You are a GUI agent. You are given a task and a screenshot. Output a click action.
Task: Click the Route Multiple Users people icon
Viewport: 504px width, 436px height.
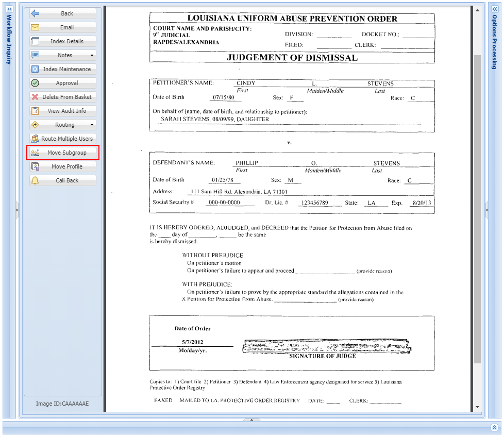35,139
